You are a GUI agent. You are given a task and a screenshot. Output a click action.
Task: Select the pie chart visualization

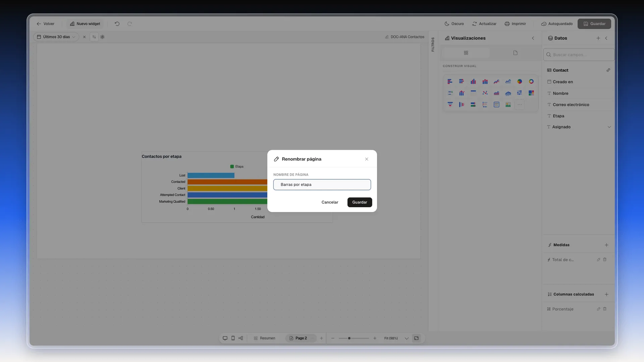(520, 81)
